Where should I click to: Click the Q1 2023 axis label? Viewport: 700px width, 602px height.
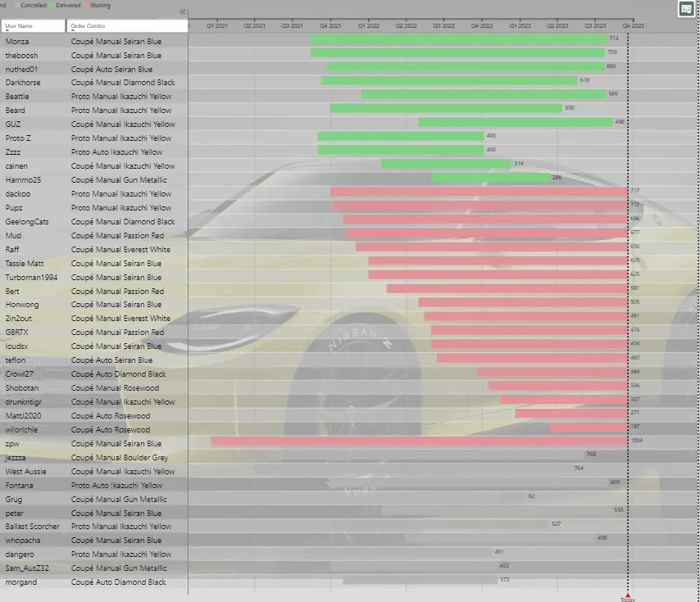click(x=520, y=26)
